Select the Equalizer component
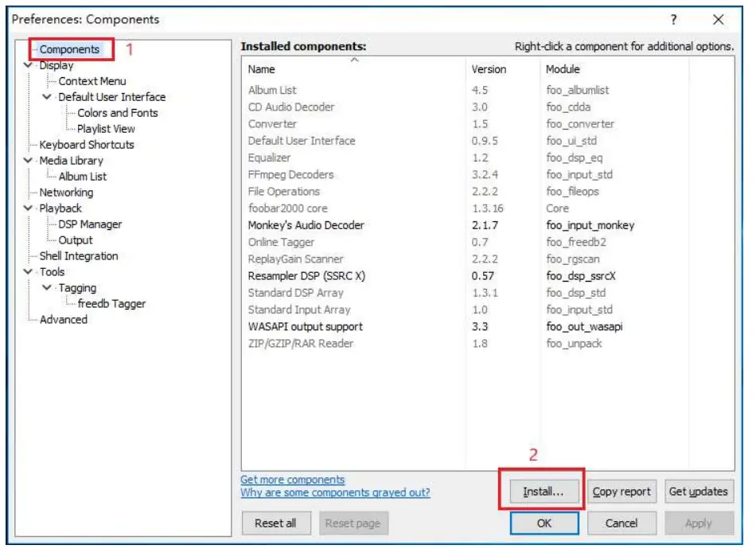Screen dimensions: 756x549 click(488, 158)
